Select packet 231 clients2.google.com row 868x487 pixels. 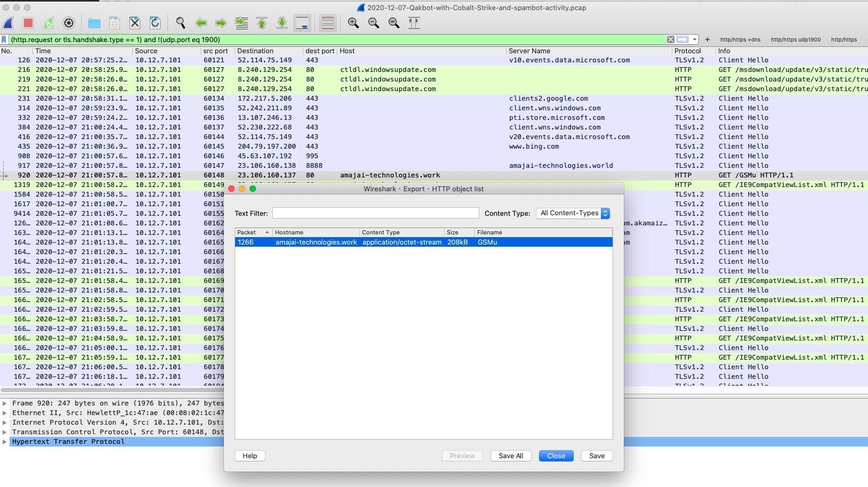point(434,99)
